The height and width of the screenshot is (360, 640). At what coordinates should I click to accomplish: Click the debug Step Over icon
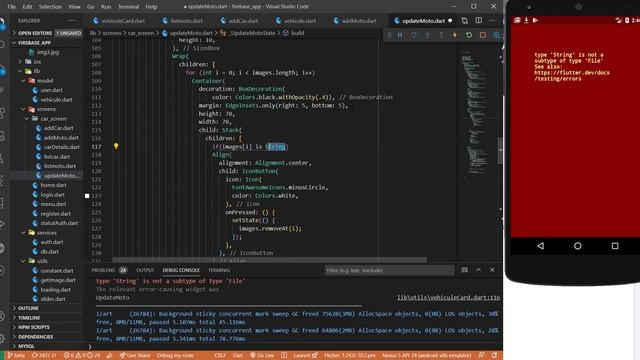[x=414, y=36]
